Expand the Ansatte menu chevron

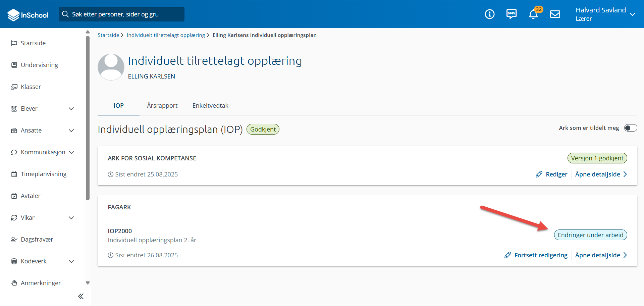pos(71,130)
